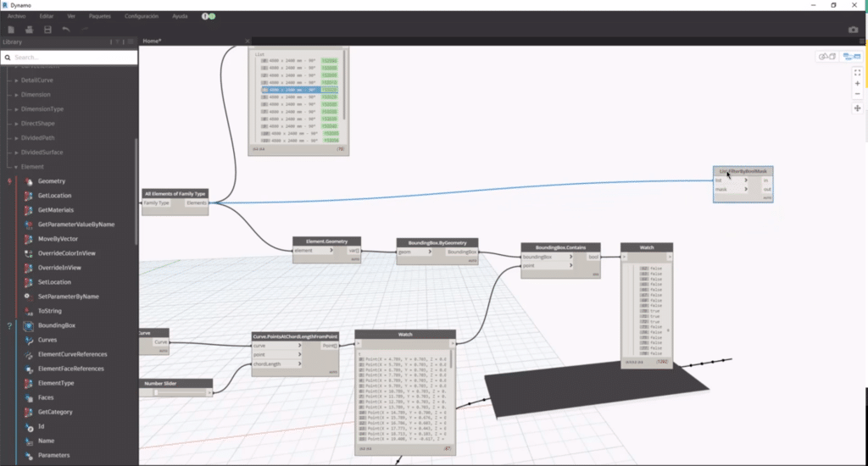Click the ElementCurveReferences icon
Image resolution: width=868 pixels, height=466 pixels.
pyautogui.click(x=28, y=354)
